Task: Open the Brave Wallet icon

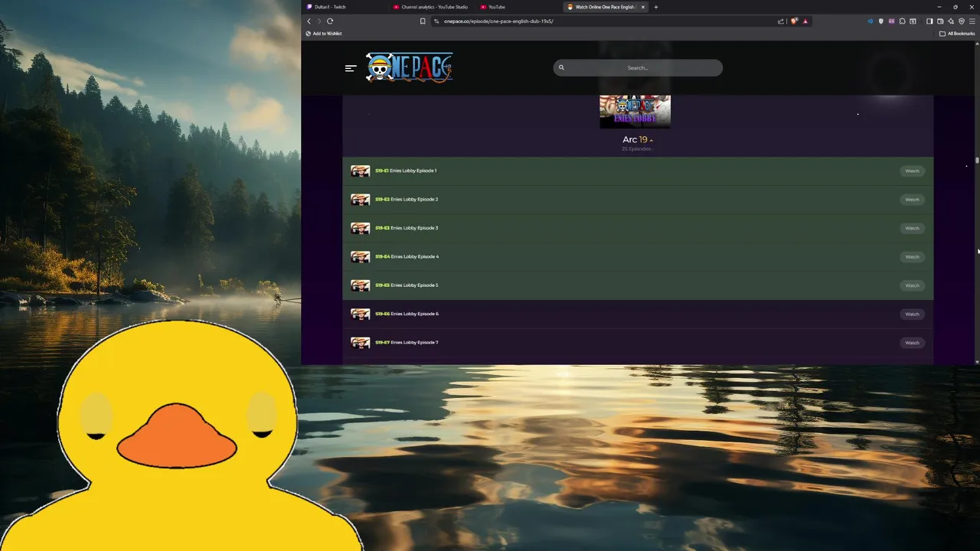Action: (x=940, y=21)
